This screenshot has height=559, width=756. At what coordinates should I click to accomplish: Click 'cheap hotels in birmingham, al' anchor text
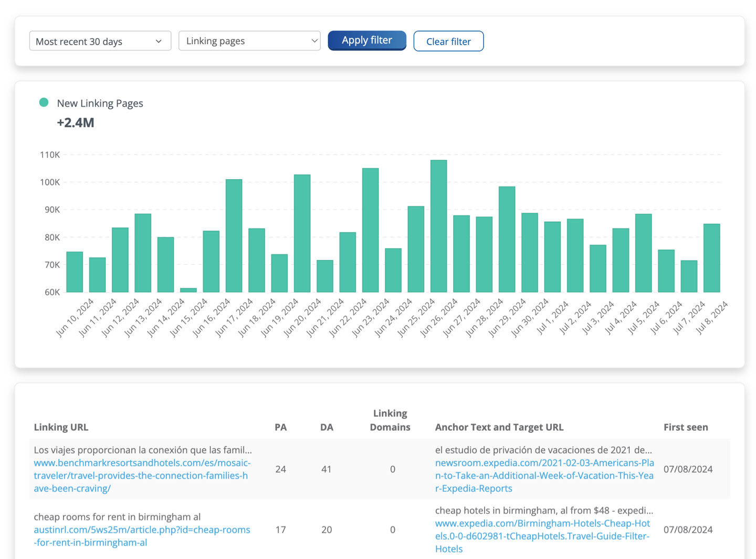(x=544, y=510)
